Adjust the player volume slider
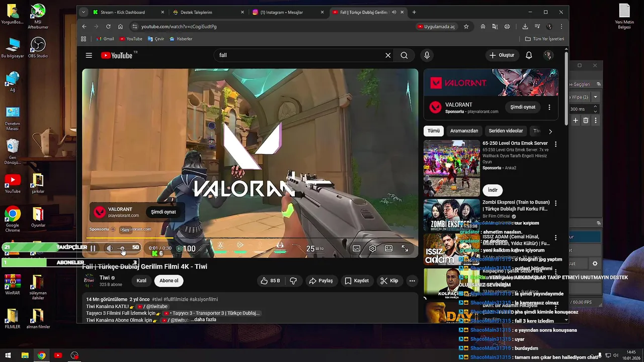This screenshot has height=362, width=644. coord(122,248)
